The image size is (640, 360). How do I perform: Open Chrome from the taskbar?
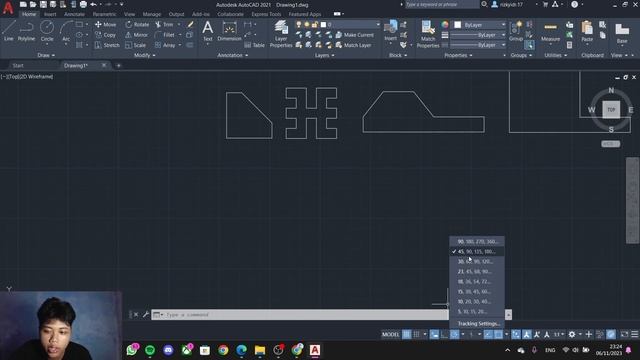point(223,350)
